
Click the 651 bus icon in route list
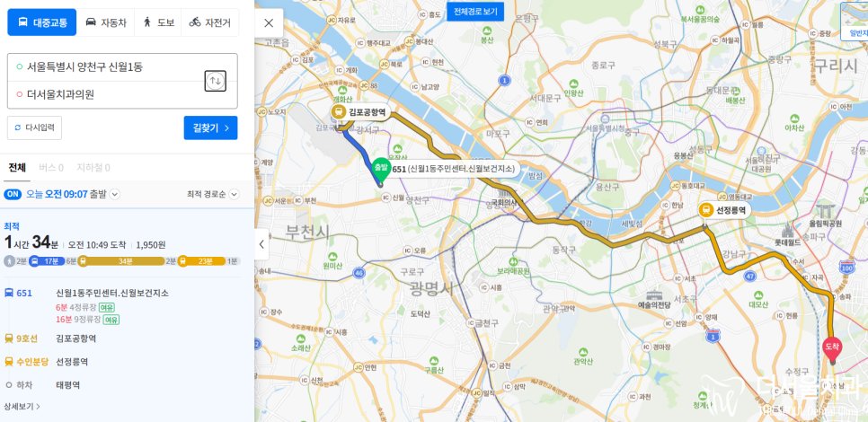click(9, 293)
